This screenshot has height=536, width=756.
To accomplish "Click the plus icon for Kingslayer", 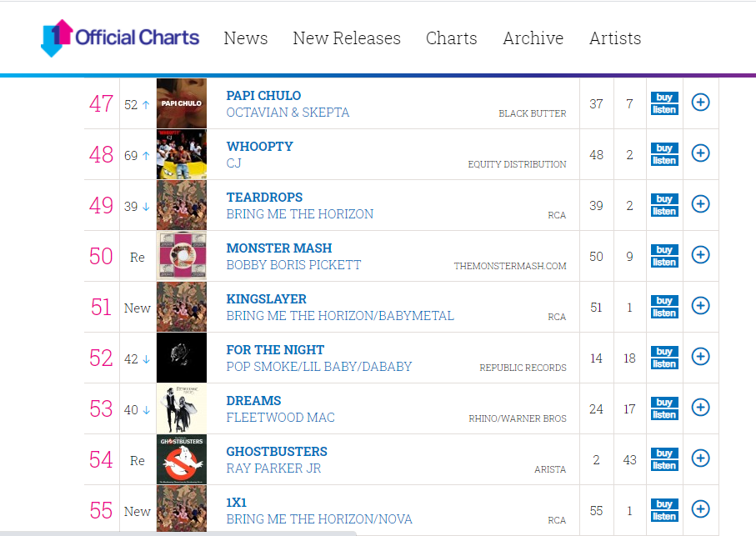I will pos(701,306).
